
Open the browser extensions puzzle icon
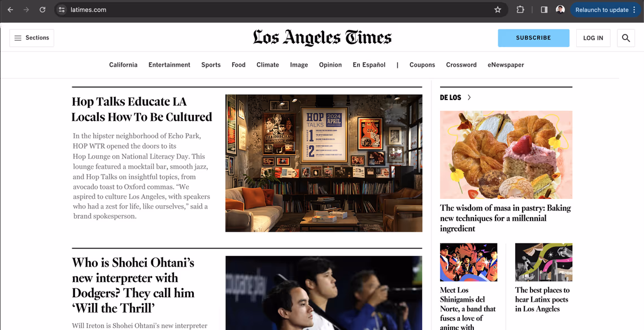pos(520,10)
